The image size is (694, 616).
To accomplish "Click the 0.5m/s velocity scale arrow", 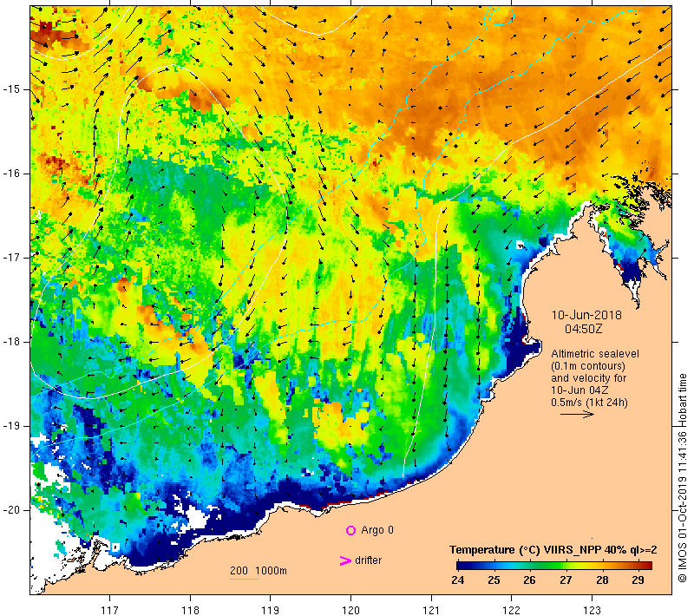I will pos(577,414).
